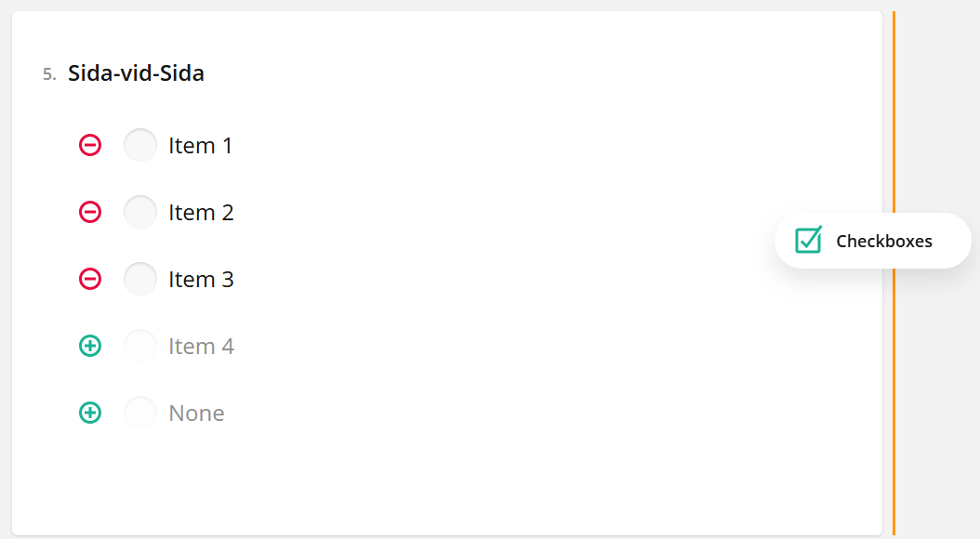Click the grayed circle beside None

139,413
